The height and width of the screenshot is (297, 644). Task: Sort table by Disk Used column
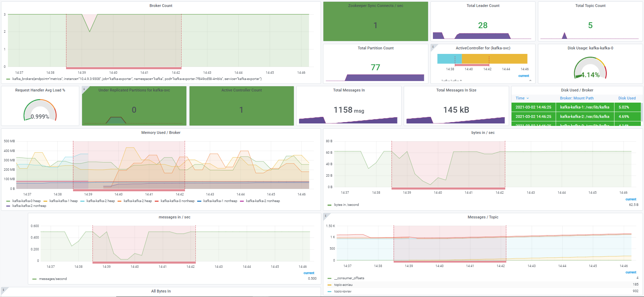tap(627, 98)
